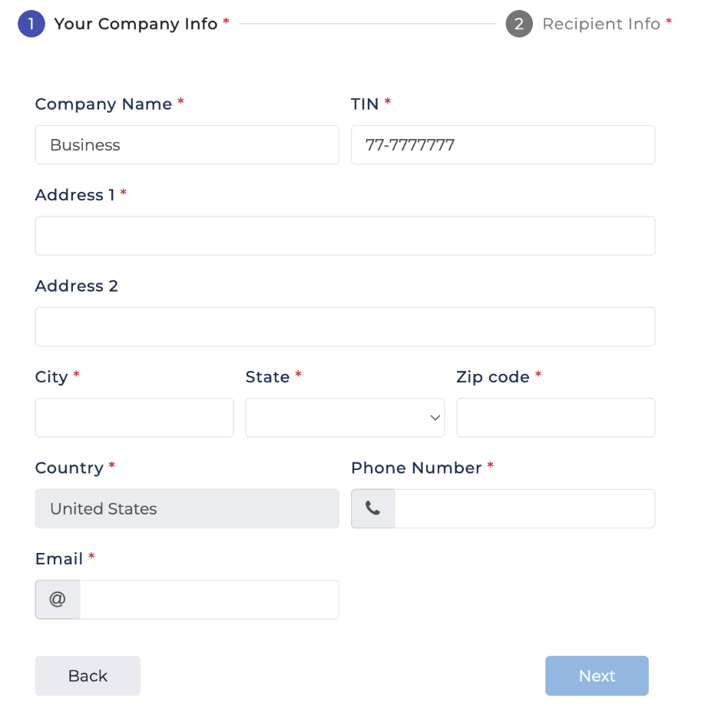This screenshot has width=705, height=728.
Task: Open the State dropdown
Action: [x=344, y=418]
